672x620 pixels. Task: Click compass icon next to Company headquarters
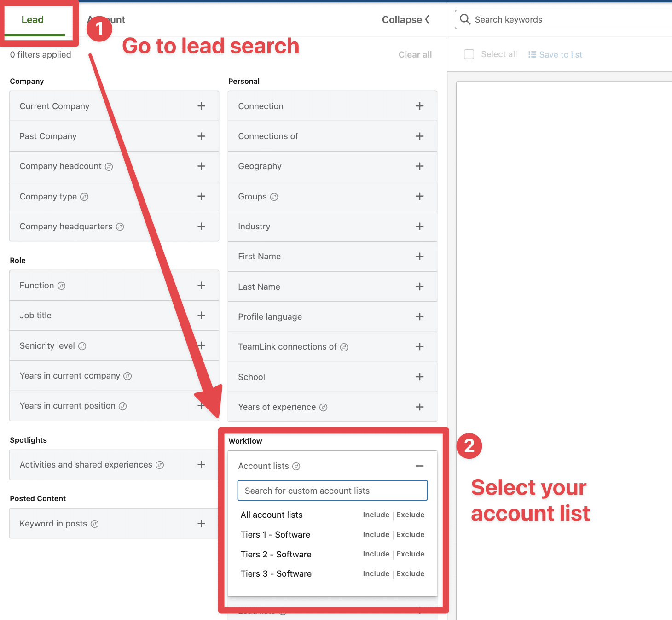120,227
